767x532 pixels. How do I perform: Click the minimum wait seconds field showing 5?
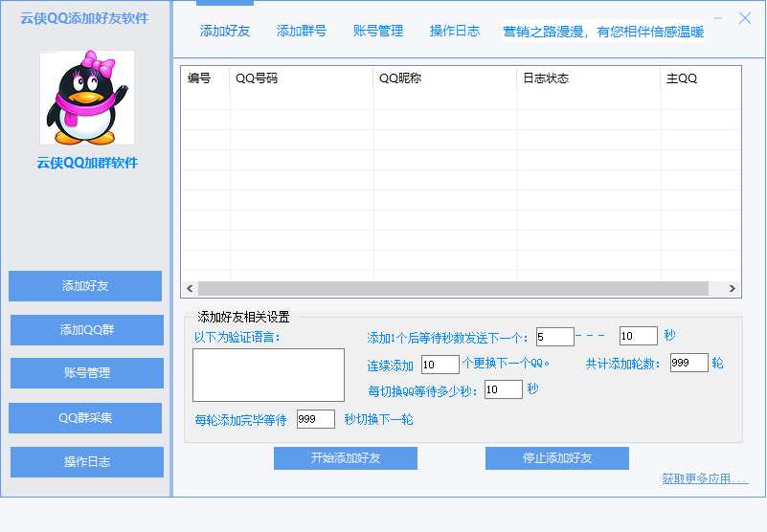coord(555,337)
